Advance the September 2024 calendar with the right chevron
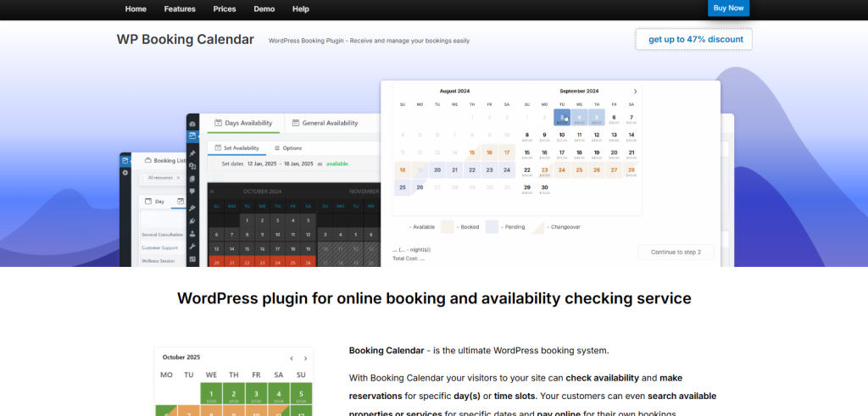 coord(635,92)
